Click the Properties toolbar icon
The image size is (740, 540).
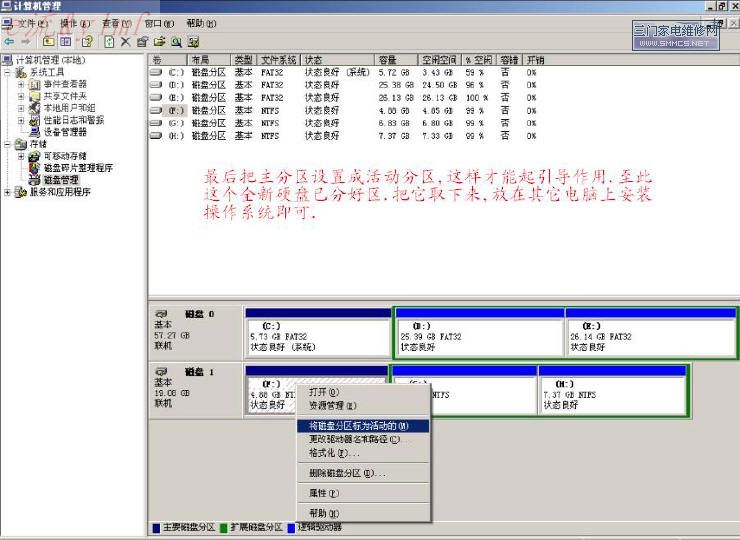pyautogui.click(x=142, y=42)
